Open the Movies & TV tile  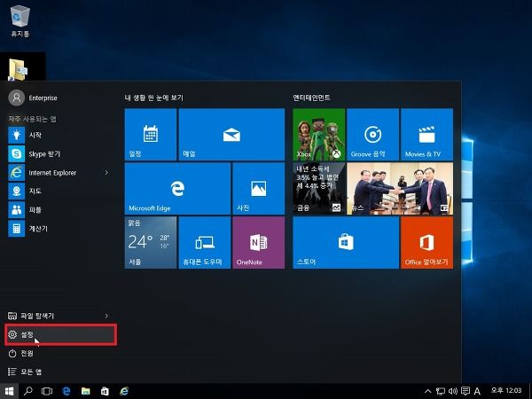(x=426, y=135)
